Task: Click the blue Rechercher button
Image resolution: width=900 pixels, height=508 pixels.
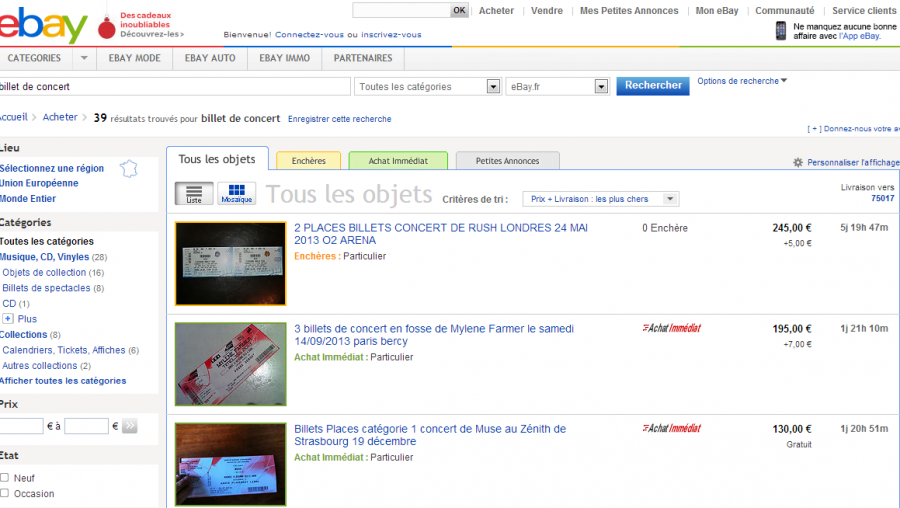Action: click(653, 86)
